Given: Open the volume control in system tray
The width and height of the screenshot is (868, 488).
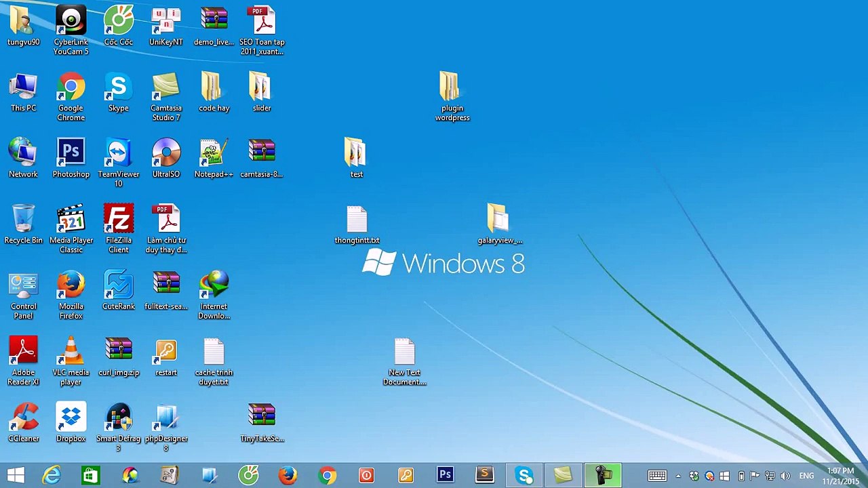Looking at the screenshot, I should point(785,476).
